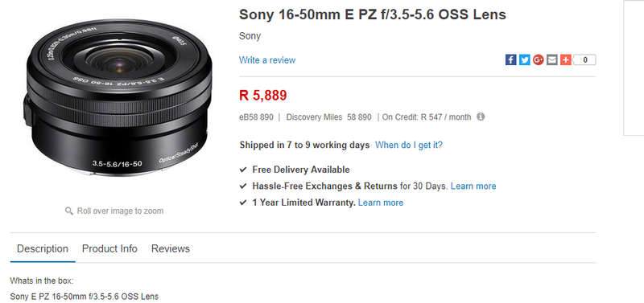This screenshot has height=303, width=644.
Task: Switch to the Product Info tab
Action: coord(109,249)
